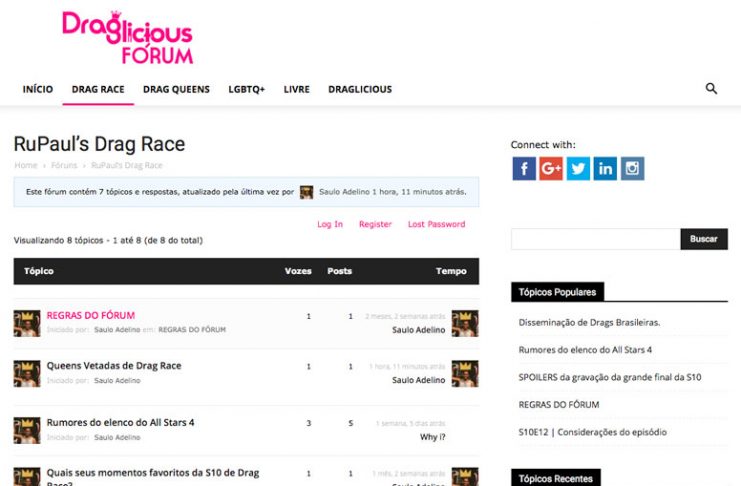This screenshot has height=486, width=741.
Task: Open the LGBTQ+ menu item
Action: (247, 89)
